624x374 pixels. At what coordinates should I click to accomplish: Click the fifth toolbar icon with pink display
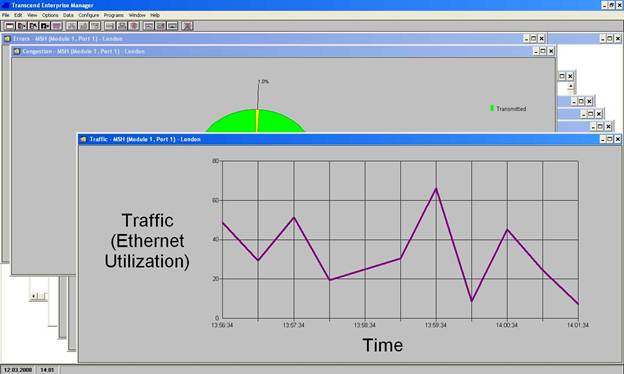57,26
